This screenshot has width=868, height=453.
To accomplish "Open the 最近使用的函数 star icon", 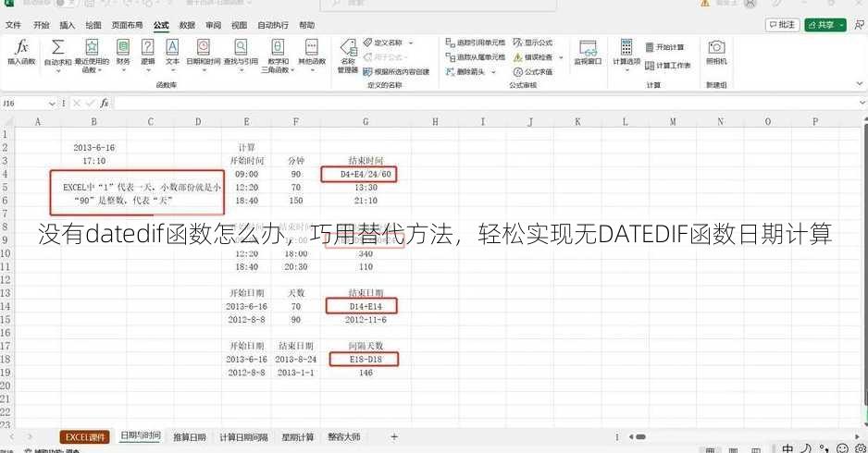I will [92, 46].
